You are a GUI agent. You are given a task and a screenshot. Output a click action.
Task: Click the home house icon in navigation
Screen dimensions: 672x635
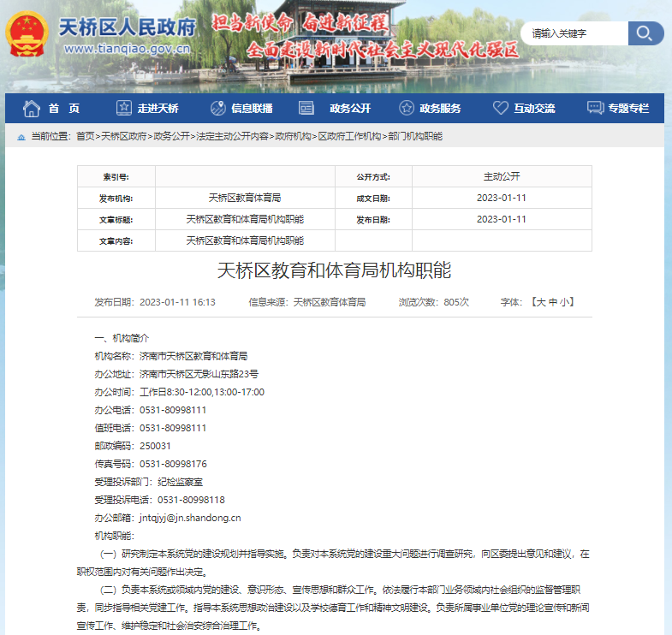click(32, 109)
